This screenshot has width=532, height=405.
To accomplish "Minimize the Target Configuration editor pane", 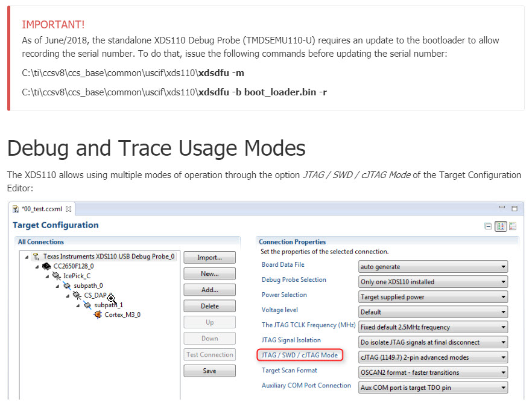I will tap(502, 207).
